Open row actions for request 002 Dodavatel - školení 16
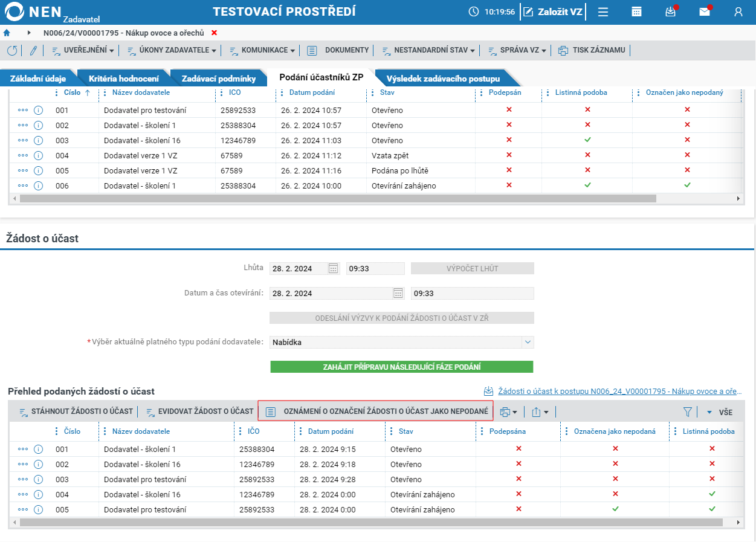 click(23, 464)
